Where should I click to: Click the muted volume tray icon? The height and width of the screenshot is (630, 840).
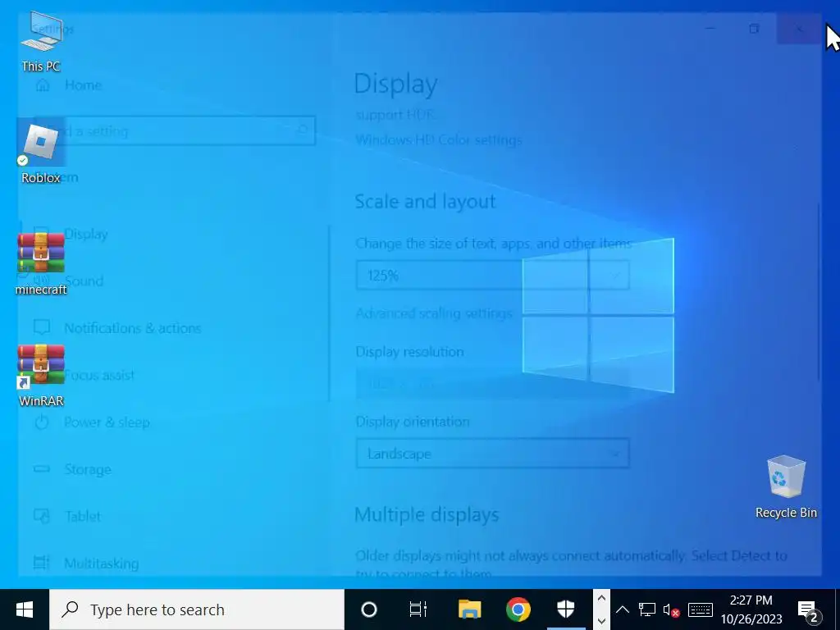click(671, 609)
